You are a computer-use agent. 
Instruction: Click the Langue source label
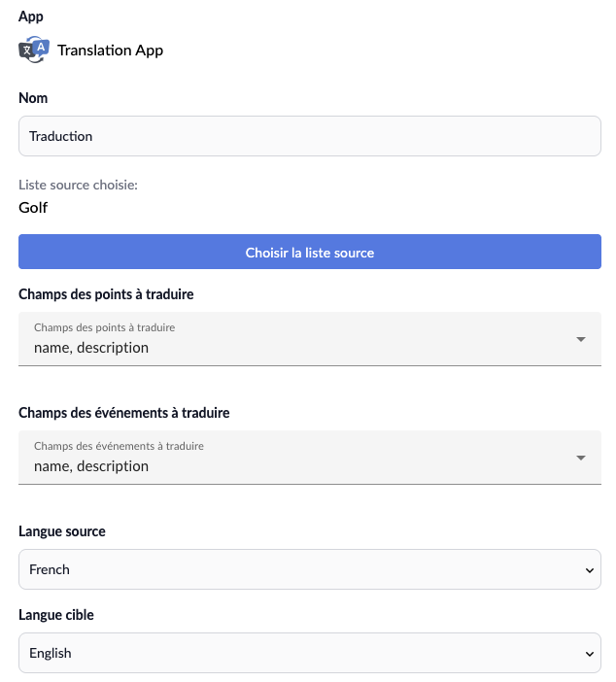click(62, 531)
